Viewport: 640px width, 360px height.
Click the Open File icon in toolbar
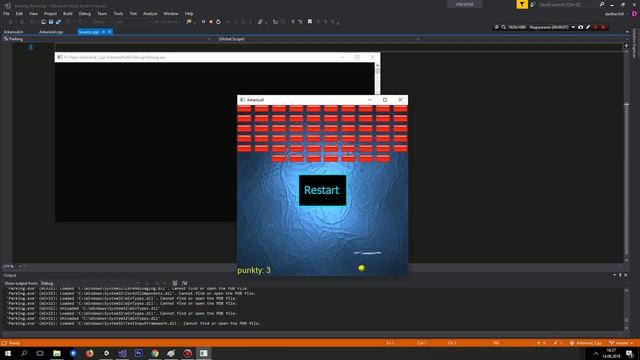(x=43, y=22)
